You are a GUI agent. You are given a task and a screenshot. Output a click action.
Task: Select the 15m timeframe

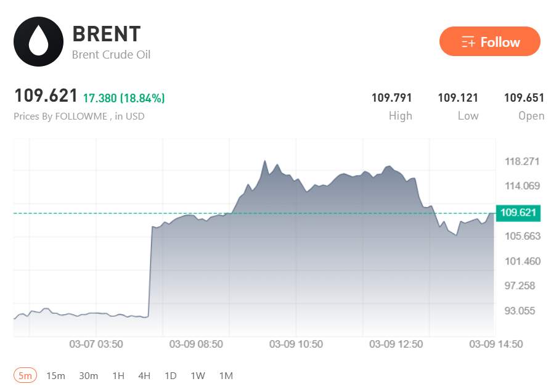point(55,375)
